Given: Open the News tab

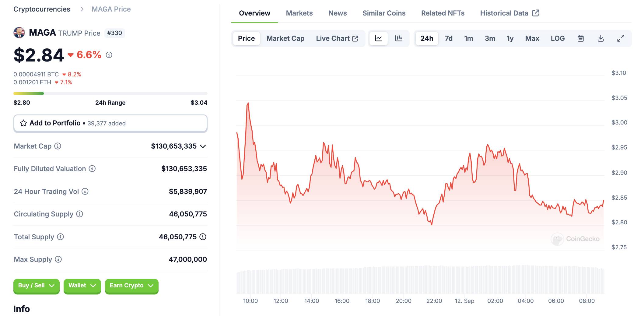Looking at the screenshot, I should coord(338,13).
